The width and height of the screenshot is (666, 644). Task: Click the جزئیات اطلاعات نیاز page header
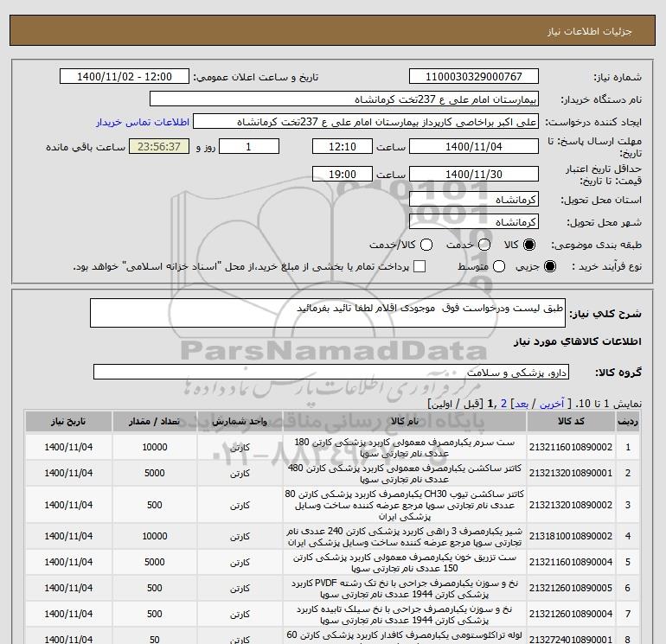tap(590, 31)
